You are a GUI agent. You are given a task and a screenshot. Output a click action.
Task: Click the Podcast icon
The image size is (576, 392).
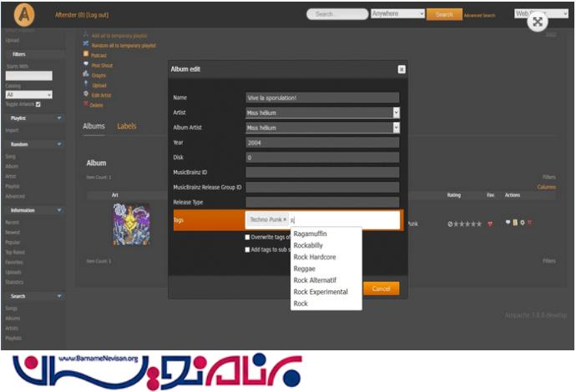(86, 53)
